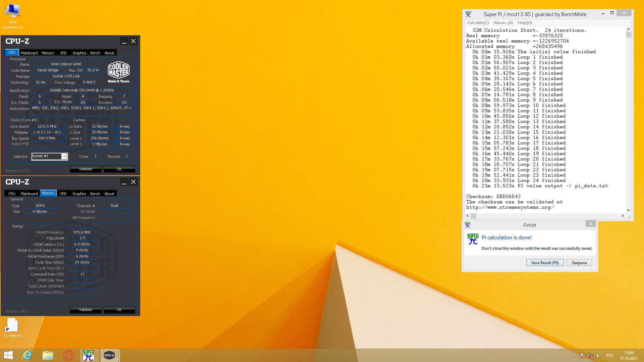Viewport: 644px width, 362px height.
Task: Click the http://www.xtremesystems.org/ text
Action: (510, 207)
